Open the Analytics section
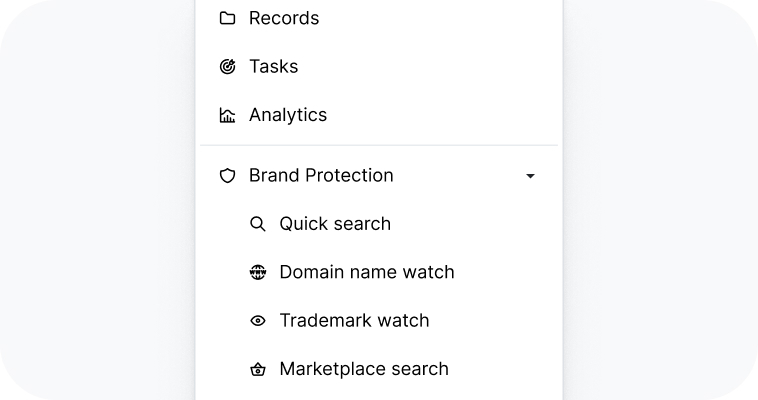Image resolution: width=758 pixels, height=400 pixels. [288, 115]
